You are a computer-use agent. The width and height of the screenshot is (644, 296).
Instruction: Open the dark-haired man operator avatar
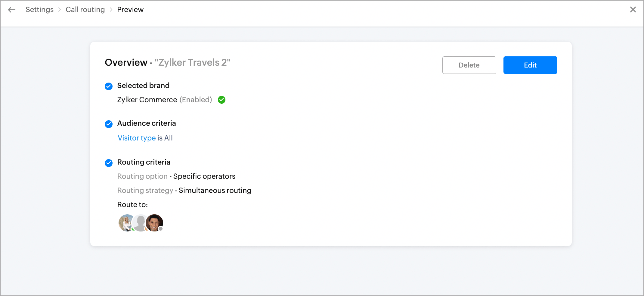[155, 223]
